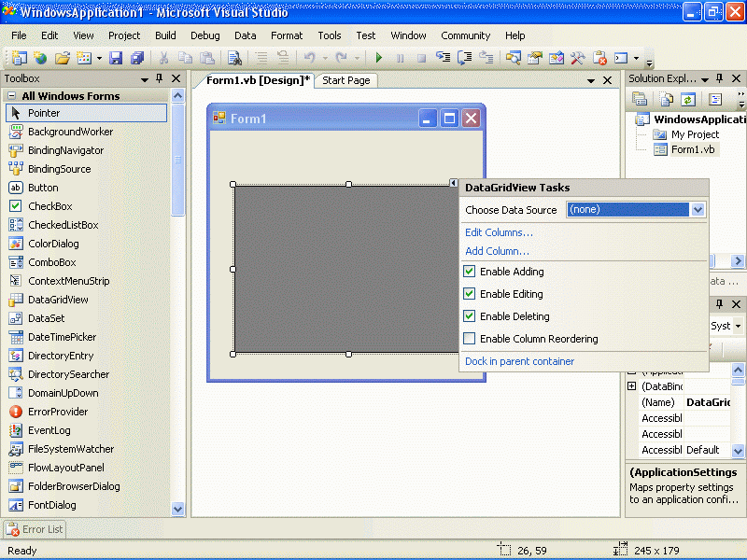747x560 pixels.
Task: Open Error List icon in the toolbar
Action: point(599,58)
